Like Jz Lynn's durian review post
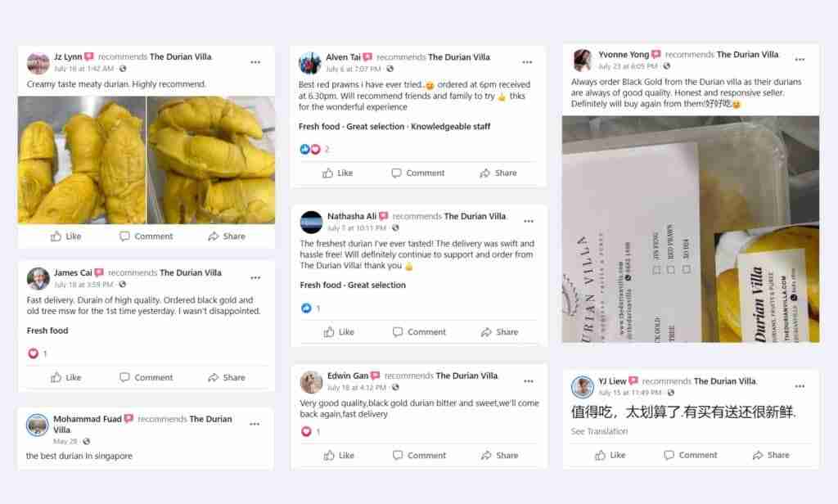This screenshot has width=838, height=504. (x=66, y=236)
